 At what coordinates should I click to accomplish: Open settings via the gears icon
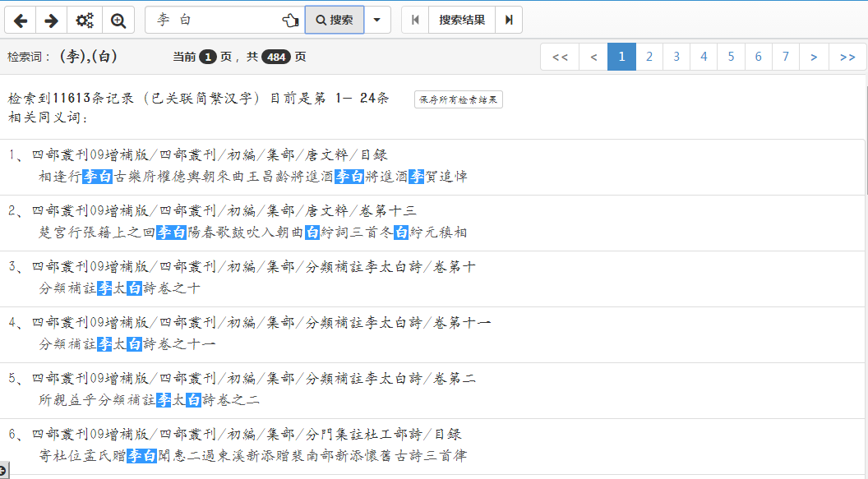coord(84,20)
